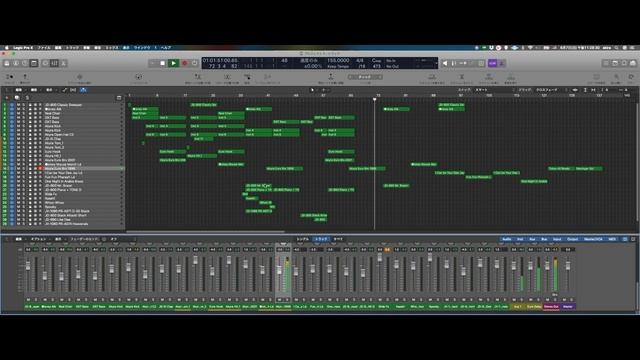
Task: Open the Smart Controls icon
Action: coord(45,63)
